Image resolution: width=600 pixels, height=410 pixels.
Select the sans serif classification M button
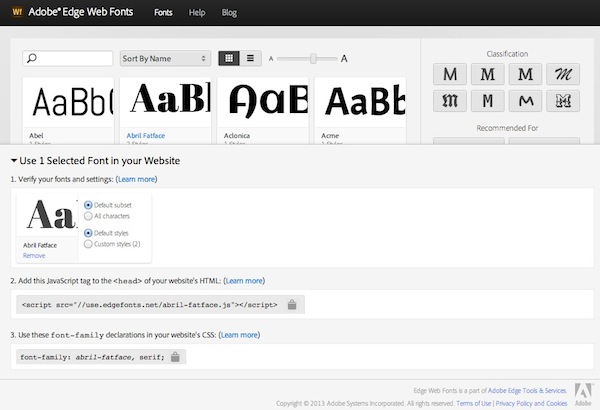coord(450,74)
